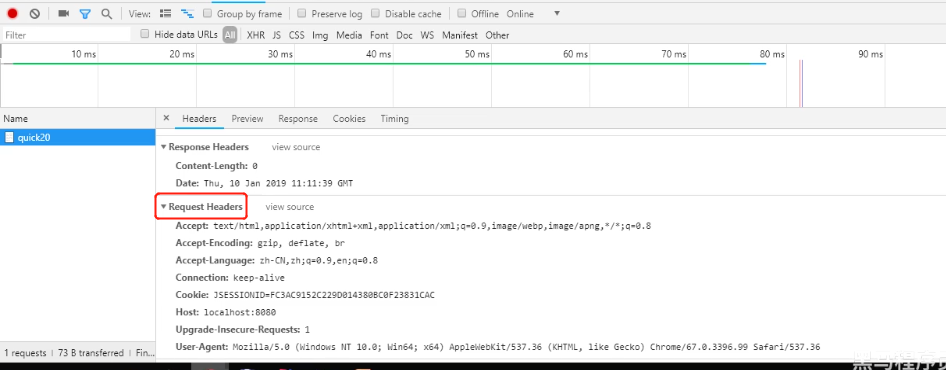The image size is (946, 370).
Task: Click the View label in toolbar
Action: [140, 13]
